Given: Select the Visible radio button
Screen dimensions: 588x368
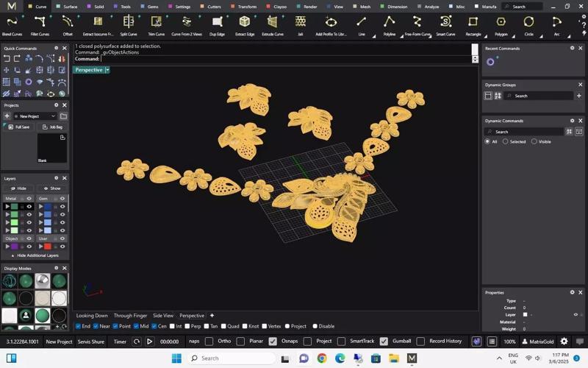Looking at the screenshot, I should 534,141.
